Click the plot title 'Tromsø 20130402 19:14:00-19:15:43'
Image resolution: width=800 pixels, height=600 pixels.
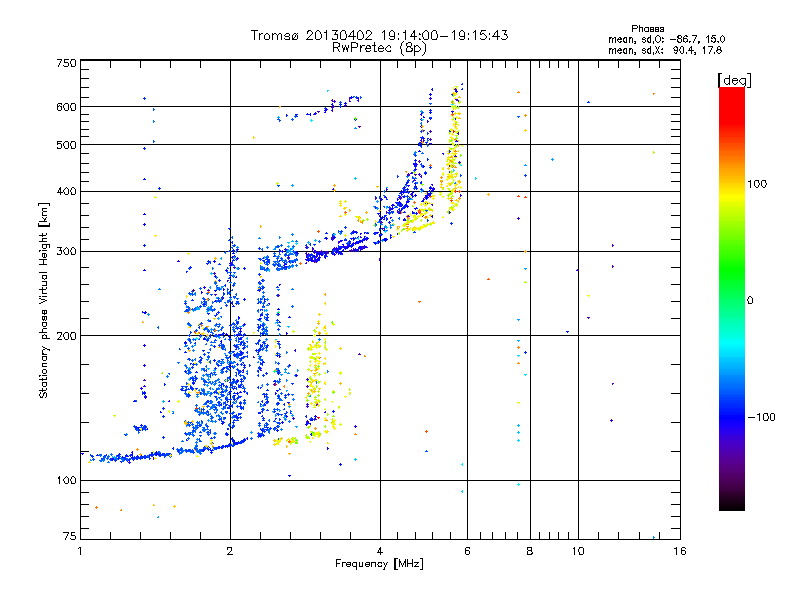point(379,35)
